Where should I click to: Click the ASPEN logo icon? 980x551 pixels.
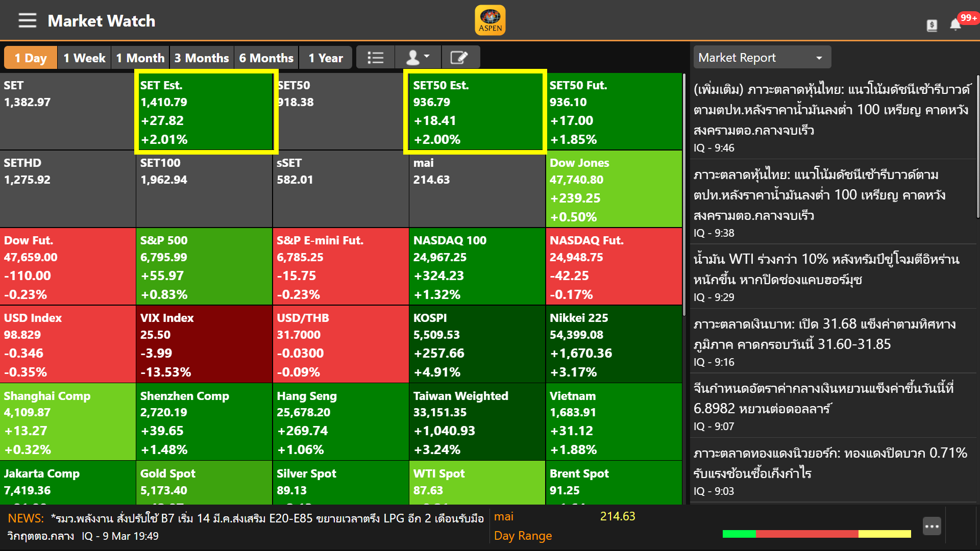click(490, 20)
